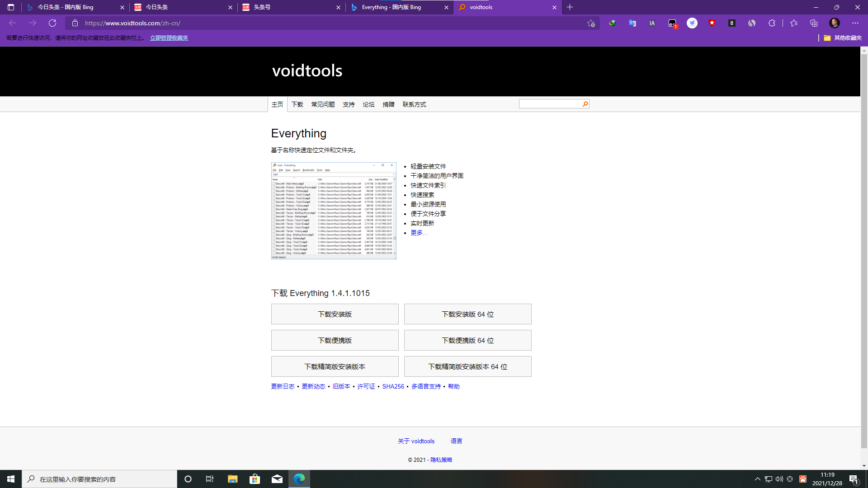The height and width of the screenshot is (488, 868).
Task: Open the 支持 navigation item
Action: point(349,104)
